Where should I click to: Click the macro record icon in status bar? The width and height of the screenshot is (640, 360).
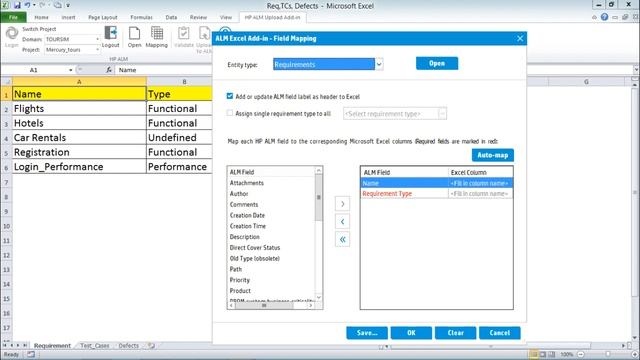point(31,354)
